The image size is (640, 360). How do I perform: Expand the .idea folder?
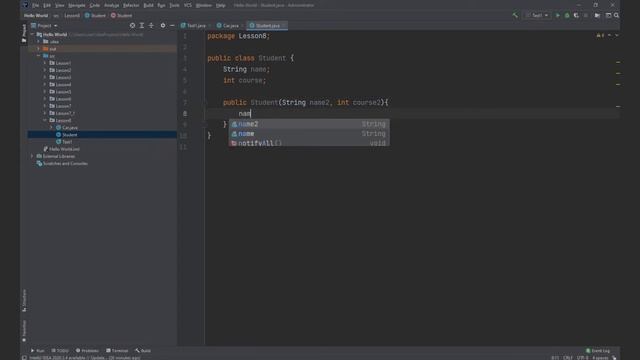pos(39,42)
